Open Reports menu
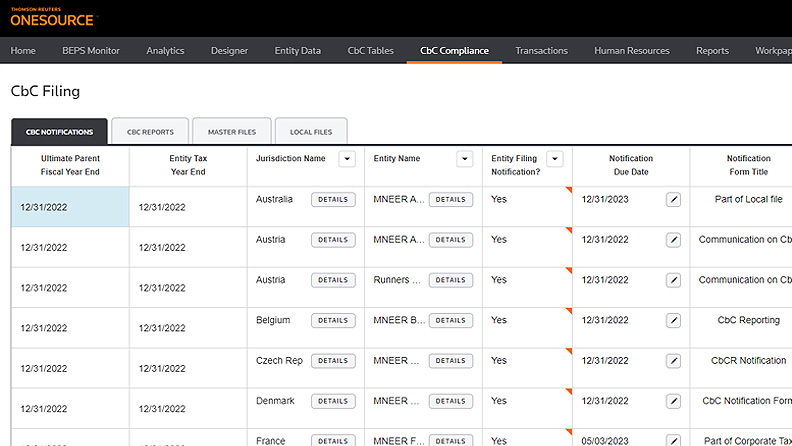Viewport: 792px width, 446px height. (712, 51)
